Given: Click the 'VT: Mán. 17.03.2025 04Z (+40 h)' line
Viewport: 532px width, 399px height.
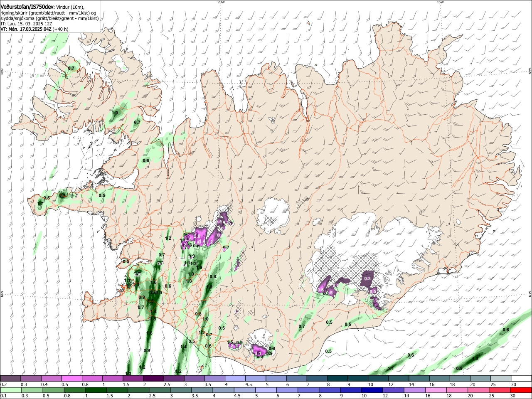Looking at the screenshot, I should click(x=34, y=29).
